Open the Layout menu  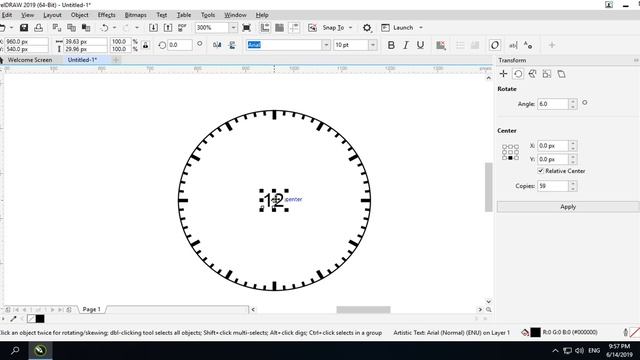52,15
